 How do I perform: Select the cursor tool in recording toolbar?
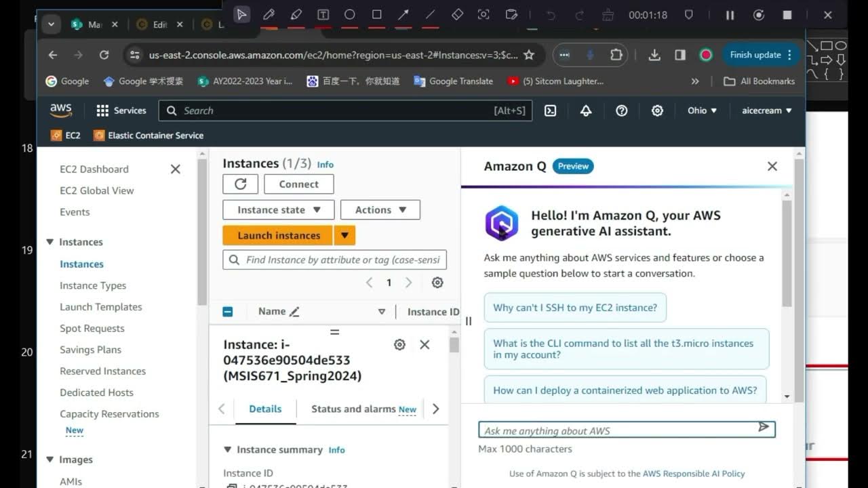click(242, 14)
